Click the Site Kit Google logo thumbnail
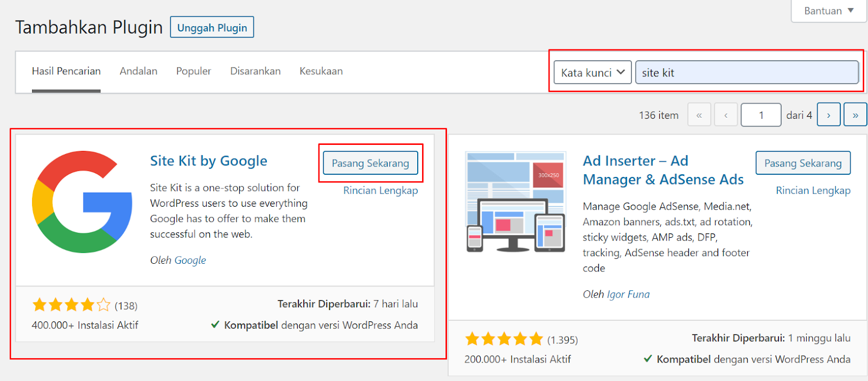The width and height of the screenshot is (868, 381). (x=82, y=202)
